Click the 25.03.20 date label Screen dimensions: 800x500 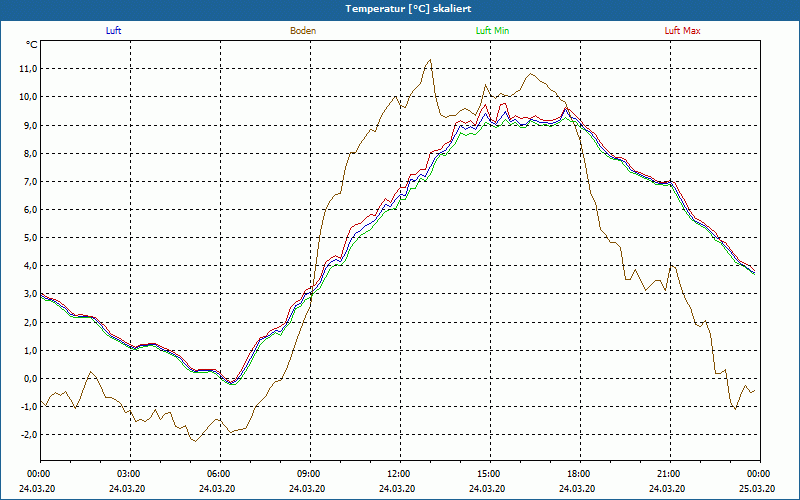coord(757,488)
